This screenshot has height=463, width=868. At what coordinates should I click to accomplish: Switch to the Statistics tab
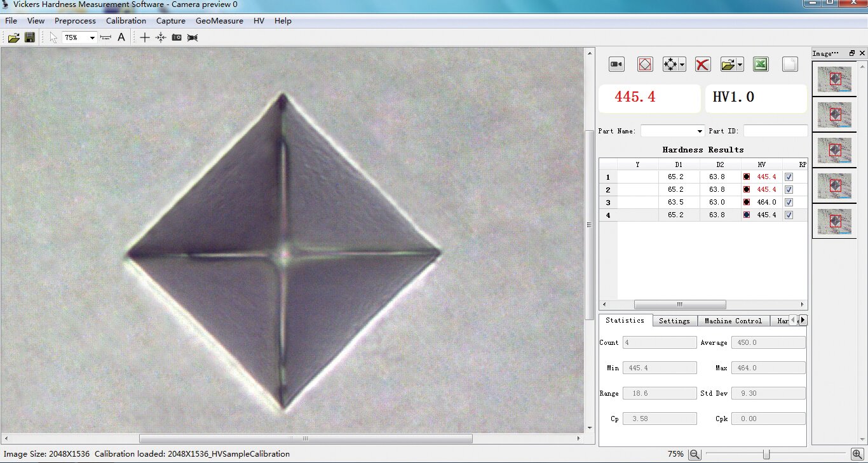[625, 320]
